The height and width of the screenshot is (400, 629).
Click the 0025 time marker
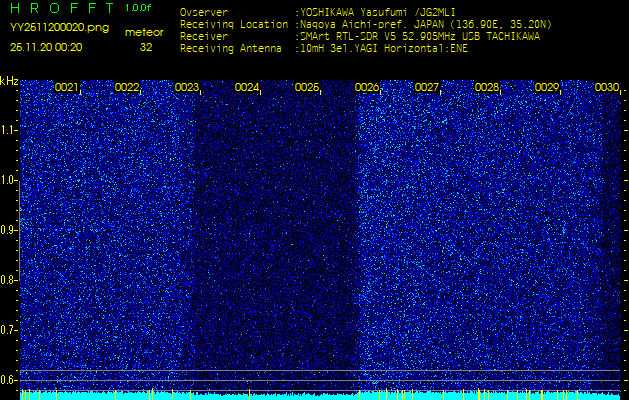[307, 87]
